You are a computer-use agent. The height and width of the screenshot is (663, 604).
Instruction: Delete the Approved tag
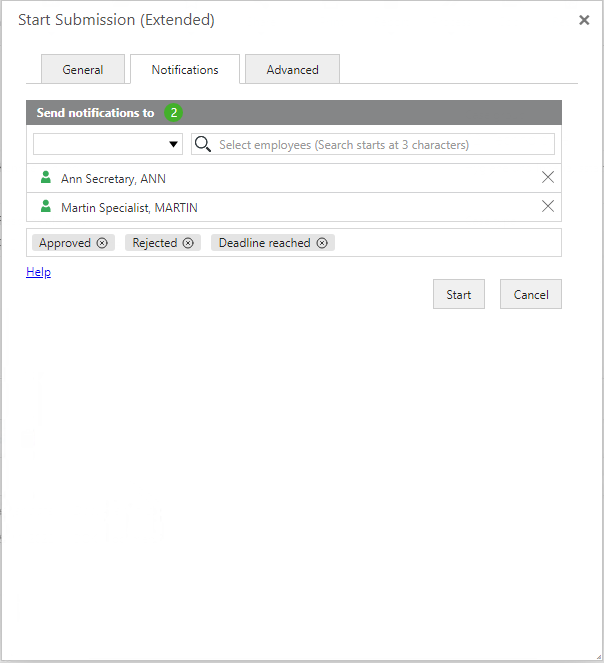102,243
